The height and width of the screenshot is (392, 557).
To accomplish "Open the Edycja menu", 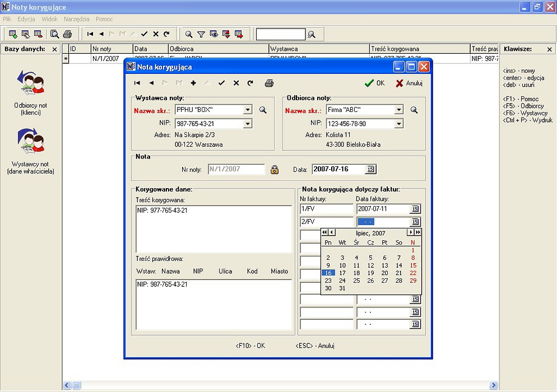I will pos(26,19).
